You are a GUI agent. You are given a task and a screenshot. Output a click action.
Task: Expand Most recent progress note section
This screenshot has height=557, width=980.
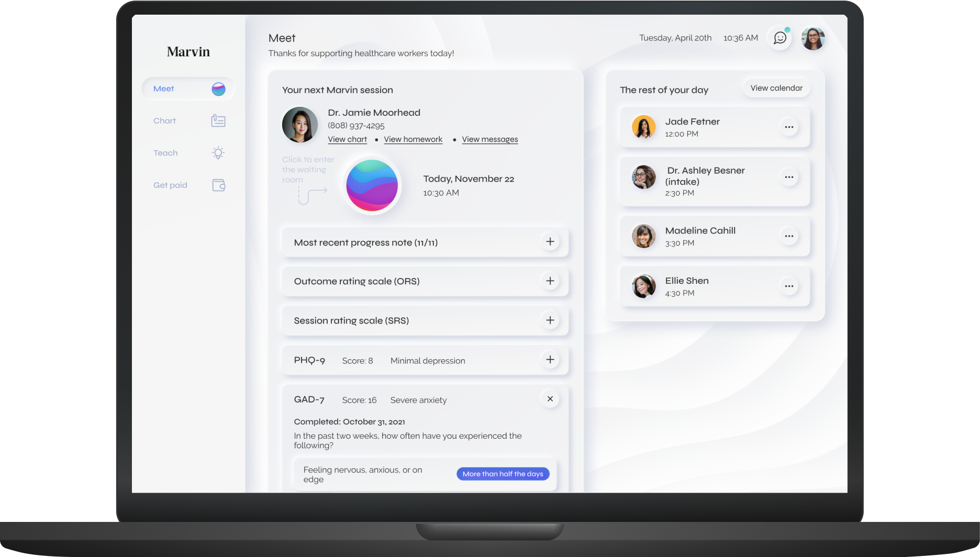pos(550,242)
